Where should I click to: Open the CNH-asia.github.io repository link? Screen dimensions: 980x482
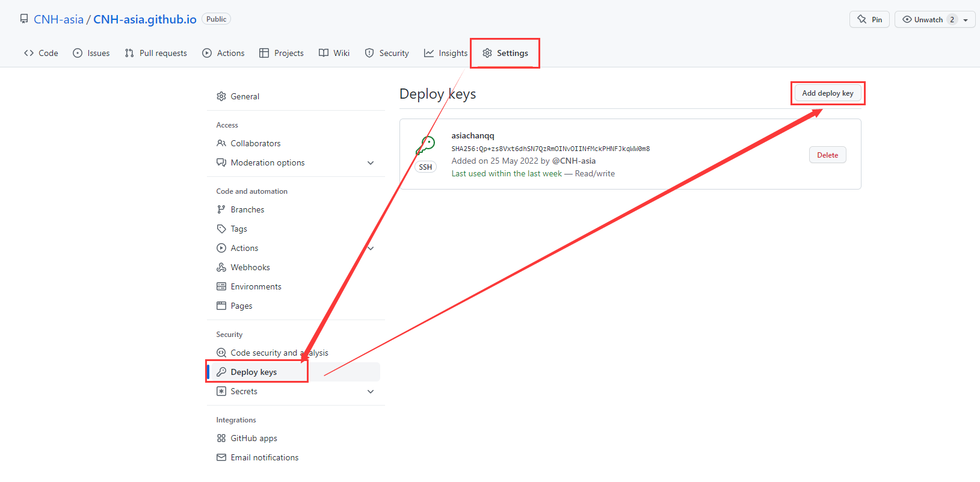click(145, 19)
